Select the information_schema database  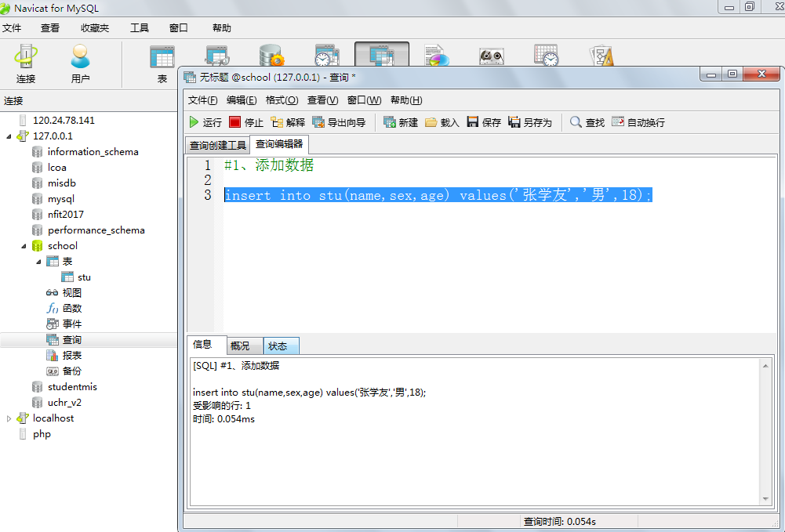[x=93, y=151]
